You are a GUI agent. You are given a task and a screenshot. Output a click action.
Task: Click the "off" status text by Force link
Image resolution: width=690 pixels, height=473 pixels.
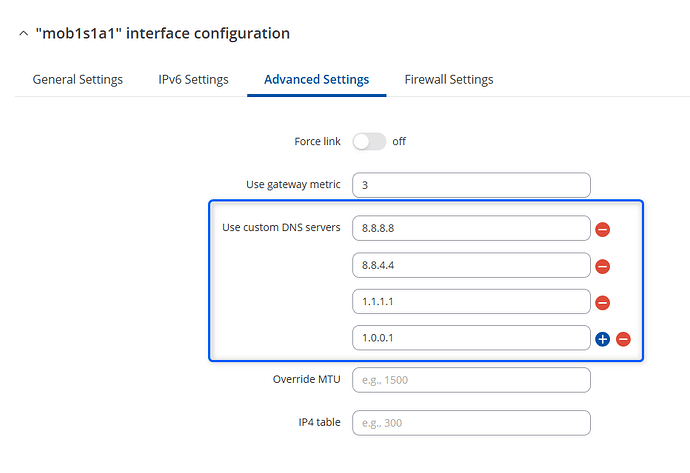click(399, 141)
